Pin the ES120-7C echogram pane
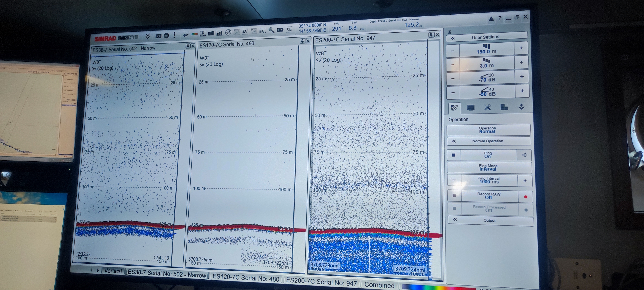The width and height of the screenshot is (644, 290). pos(302,41)
